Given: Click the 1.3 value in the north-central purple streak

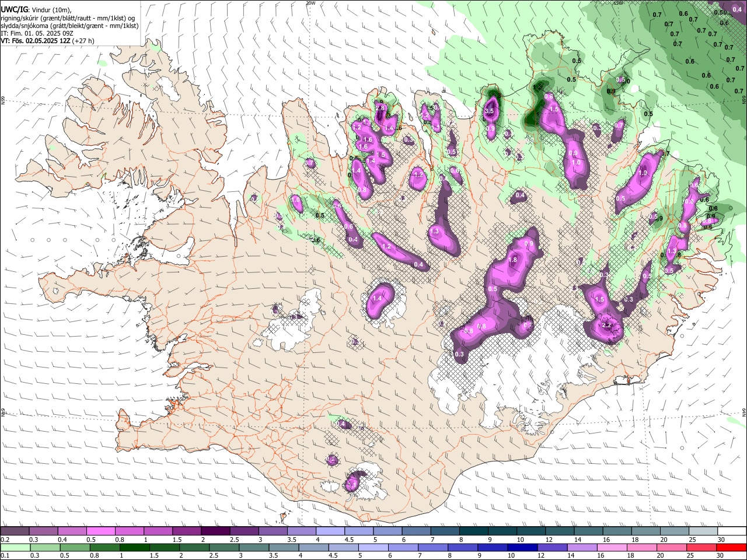Looking at the screenshot, I should (x=434, y=232).
